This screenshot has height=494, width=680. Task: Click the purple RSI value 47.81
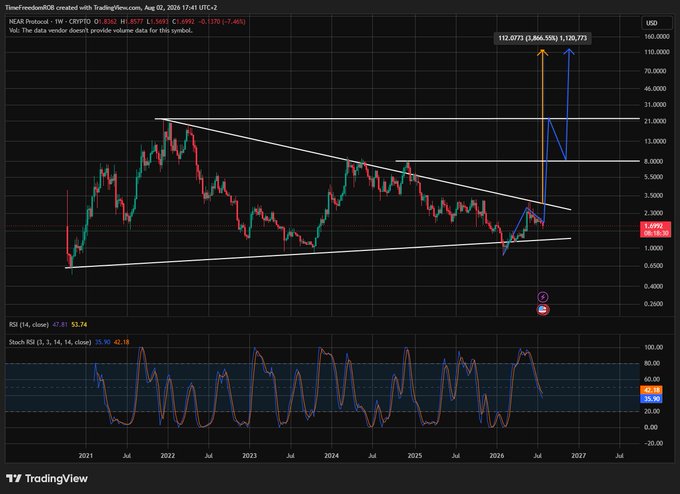(x=59, y=324)
